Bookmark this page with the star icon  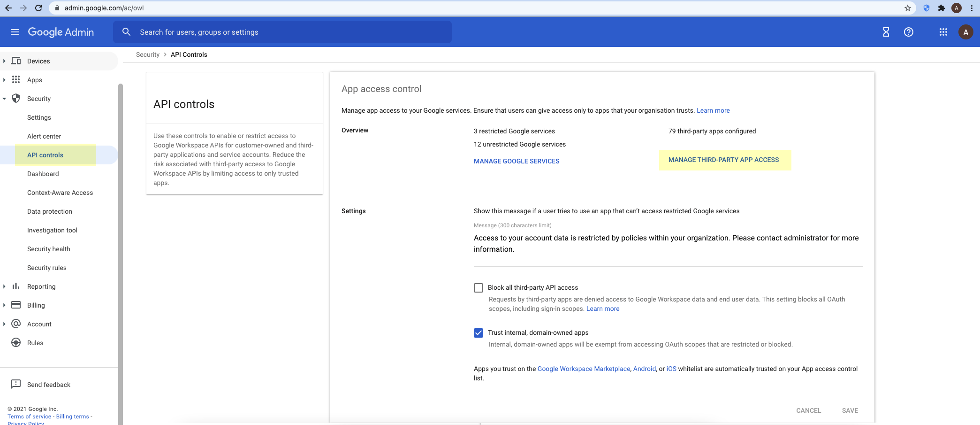click(907, 8)
